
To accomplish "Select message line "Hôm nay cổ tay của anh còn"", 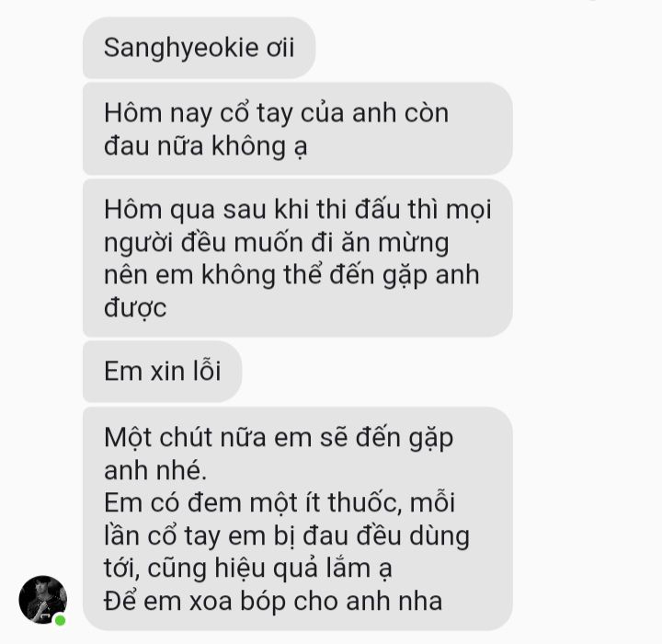I will pyautogui.click(x=276, y=113).
